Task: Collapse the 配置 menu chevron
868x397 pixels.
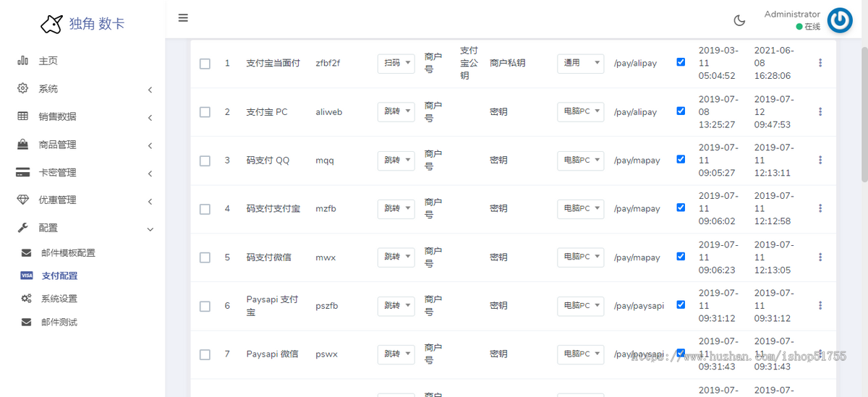Action: (150, 229)
